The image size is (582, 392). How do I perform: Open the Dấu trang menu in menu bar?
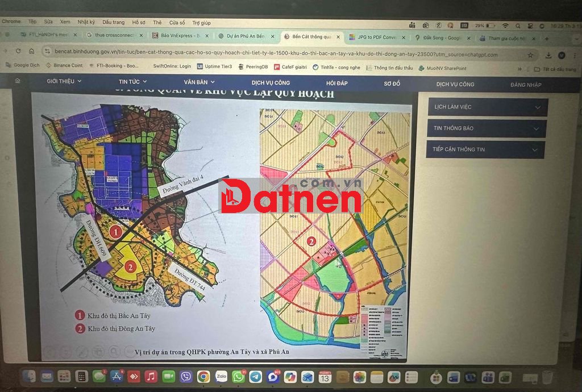pyautogui.click(x=113, y=22)
